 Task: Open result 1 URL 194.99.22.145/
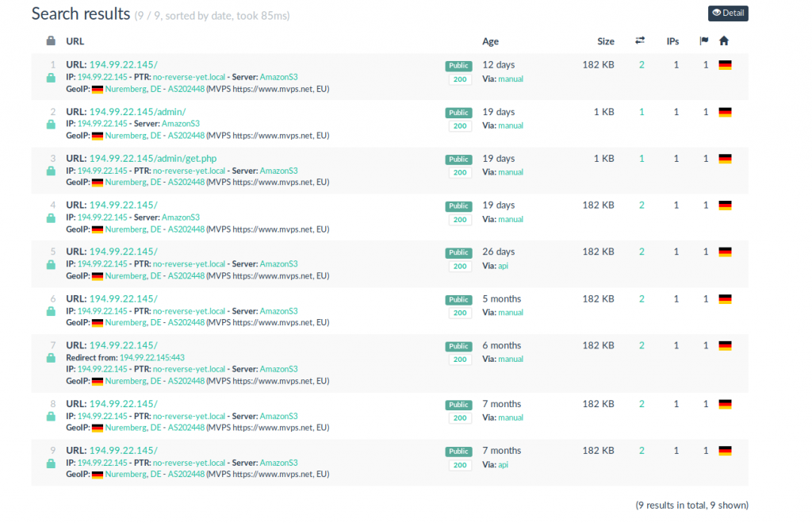point(123,65)
